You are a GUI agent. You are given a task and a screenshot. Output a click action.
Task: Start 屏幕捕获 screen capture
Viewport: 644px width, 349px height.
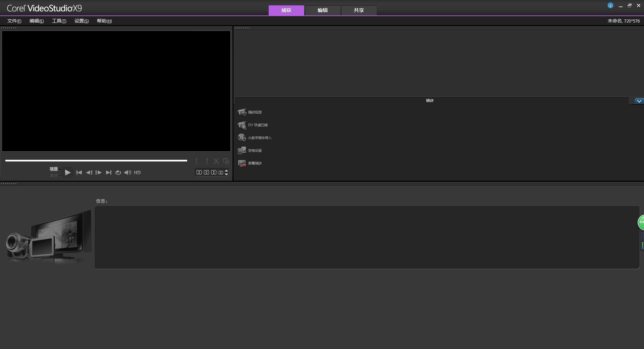(242, 163)
